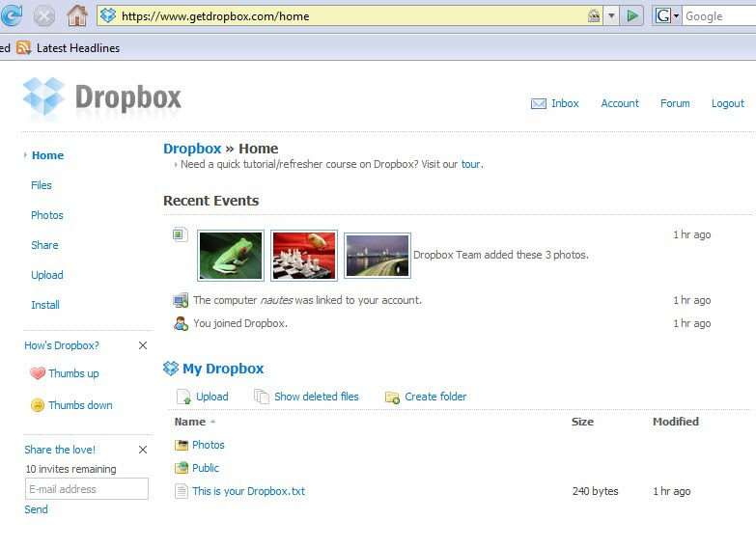756x548 pixels.
Task: Click the RSS Latest Headlines feed icon
Action: tap(23, 47)
